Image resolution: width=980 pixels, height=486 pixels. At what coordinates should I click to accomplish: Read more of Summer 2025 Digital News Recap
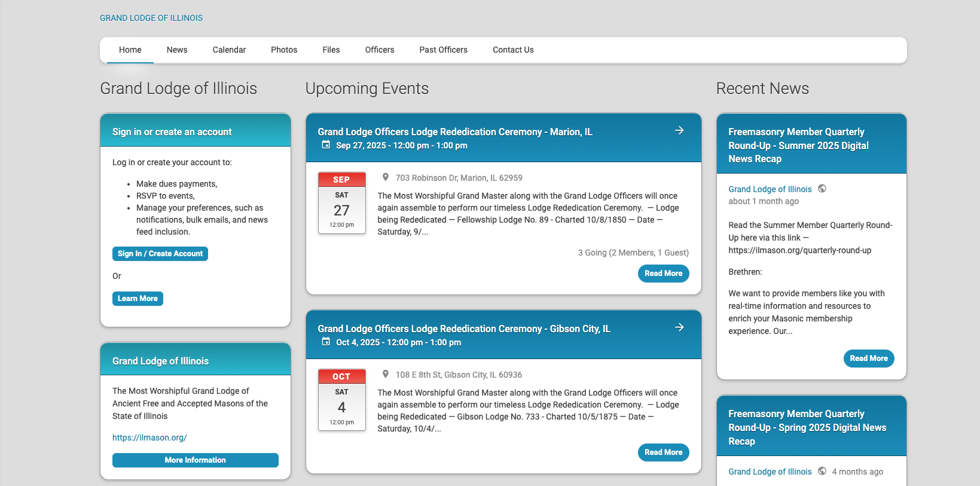pos(869,359)
